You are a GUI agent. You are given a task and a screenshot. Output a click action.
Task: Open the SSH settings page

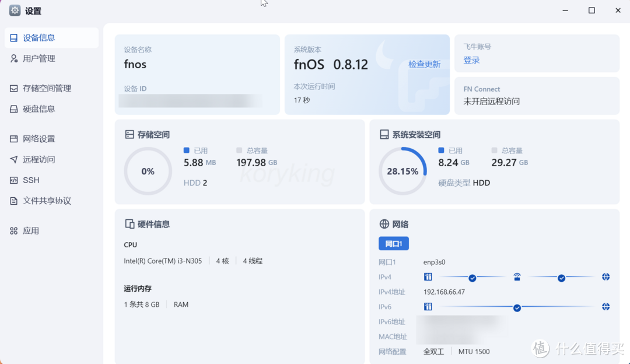point(30,180)
